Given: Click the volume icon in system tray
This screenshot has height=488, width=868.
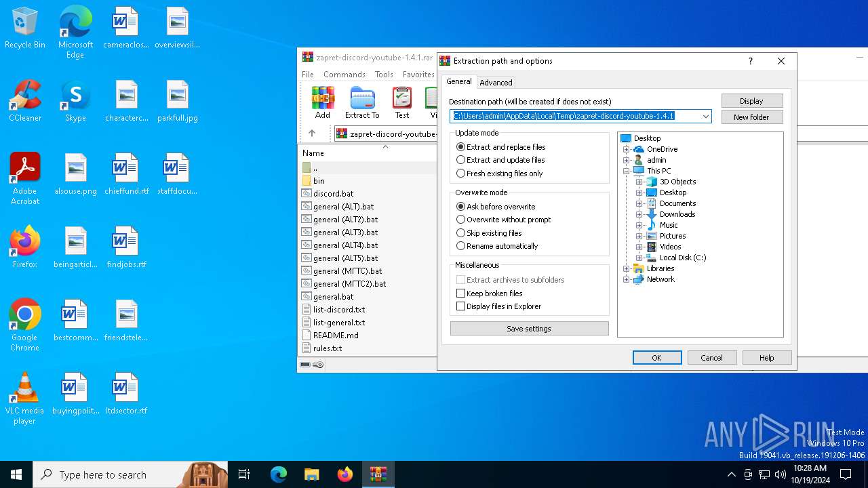Looking at the screenshot, I should (x=781, y=474).
